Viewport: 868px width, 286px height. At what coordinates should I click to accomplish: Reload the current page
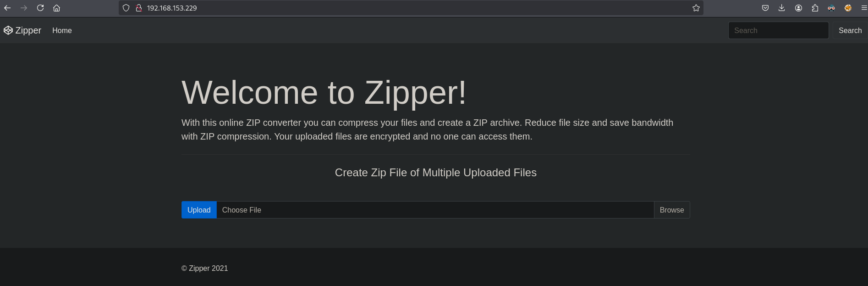click(40, 8)
